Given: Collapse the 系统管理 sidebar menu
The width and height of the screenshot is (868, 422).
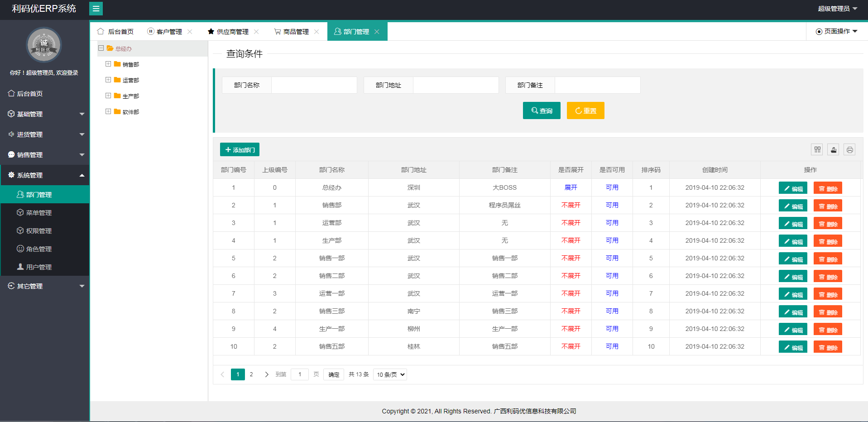Looking at the screenshot, I should pos(45,175).
